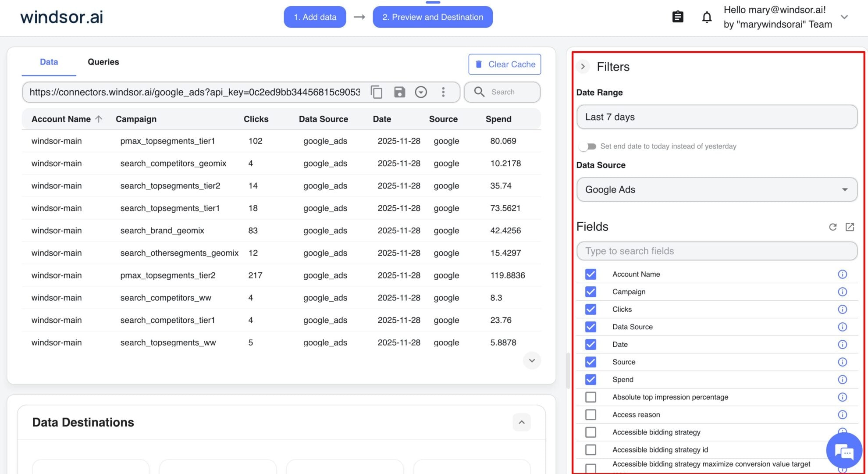Uncheck the Clicks field

(x=591, y=309)
